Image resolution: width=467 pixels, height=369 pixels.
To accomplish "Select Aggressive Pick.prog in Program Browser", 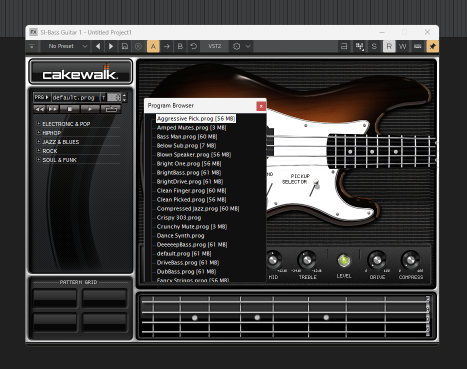I will (x=196, y=119).
